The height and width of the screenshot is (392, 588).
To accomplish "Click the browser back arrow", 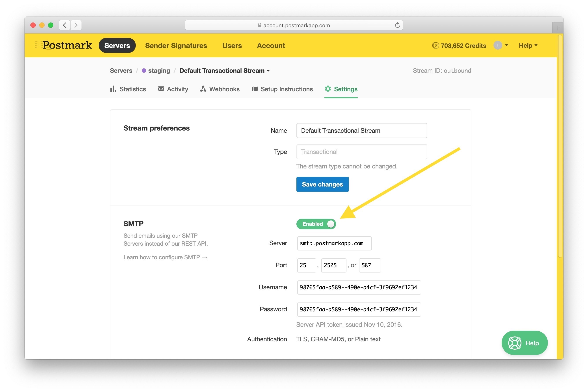I will 65,25.
